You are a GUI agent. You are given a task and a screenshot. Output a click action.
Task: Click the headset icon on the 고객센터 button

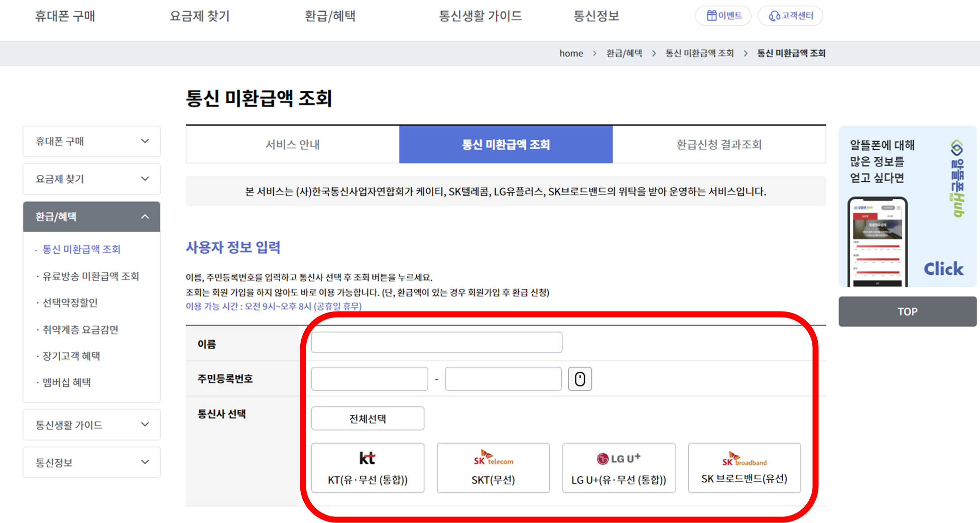pos(772,16)
